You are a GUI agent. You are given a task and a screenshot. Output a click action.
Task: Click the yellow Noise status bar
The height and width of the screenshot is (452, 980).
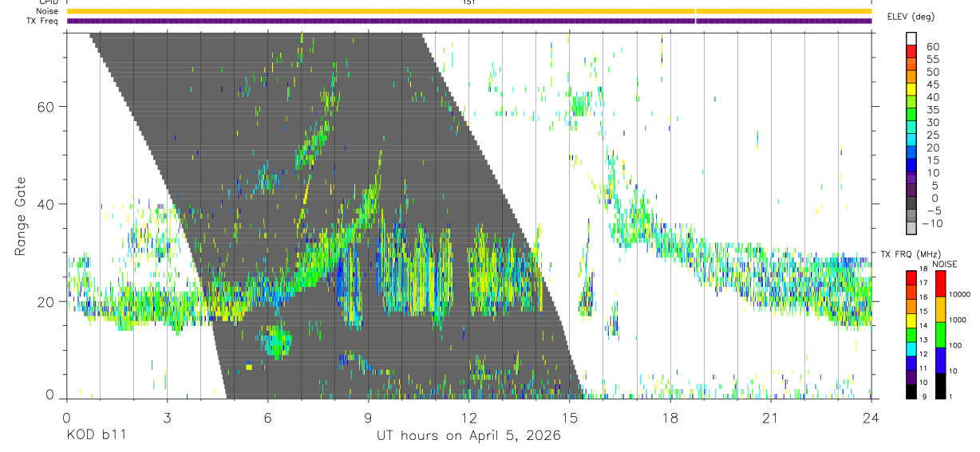469,11
